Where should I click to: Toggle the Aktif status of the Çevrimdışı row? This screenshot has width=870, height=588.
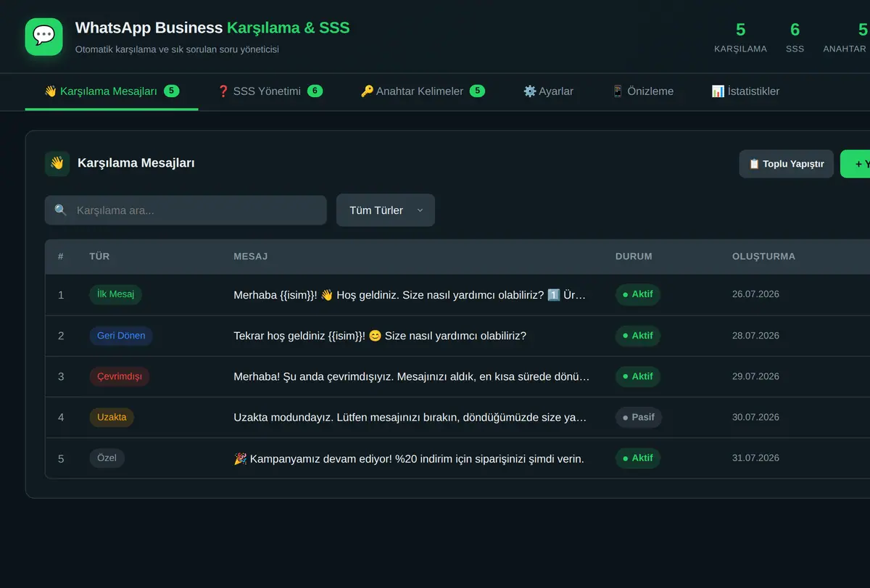[638, 376]
